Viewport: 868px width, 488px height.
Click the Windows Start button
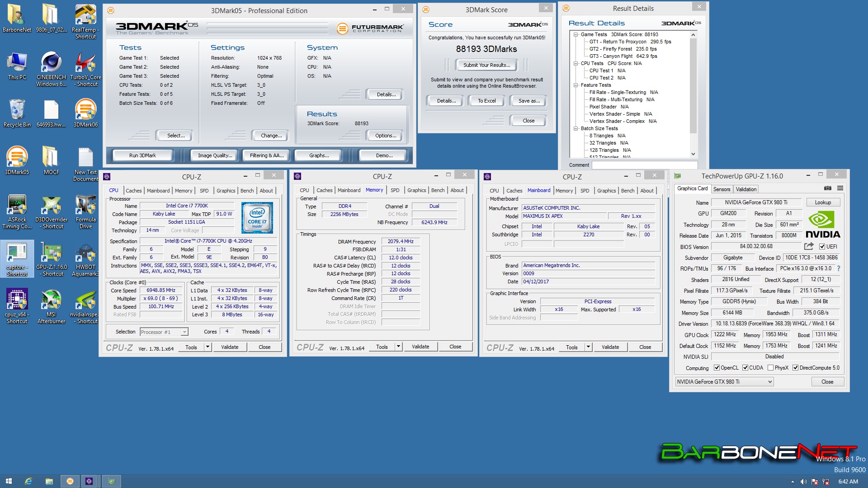(x=9, y=481)
